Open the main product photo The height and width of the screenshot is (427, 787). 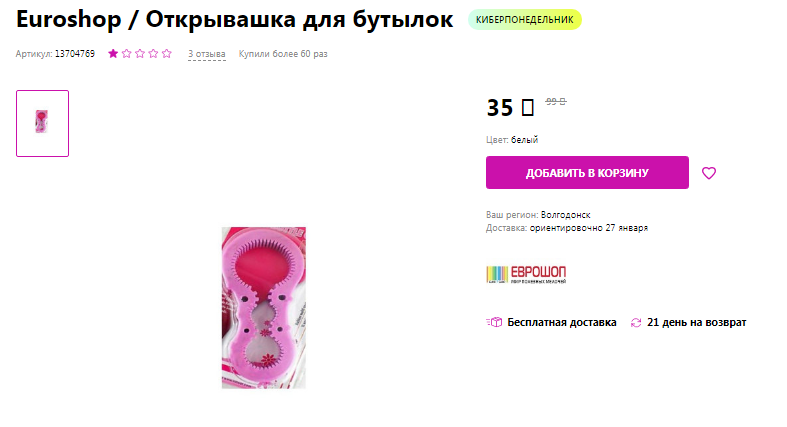coord(264,308)
